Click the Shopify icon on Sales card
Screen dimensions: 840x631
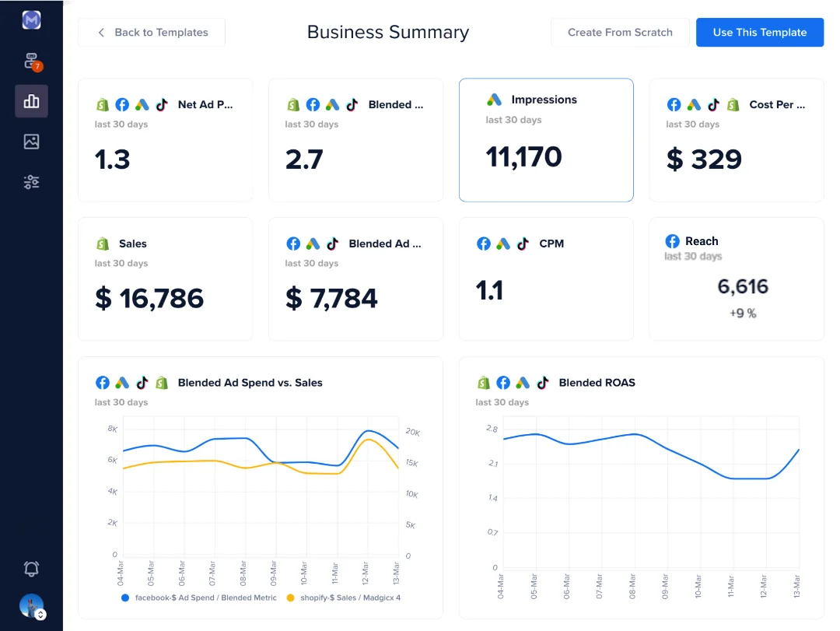coord(103,244)
